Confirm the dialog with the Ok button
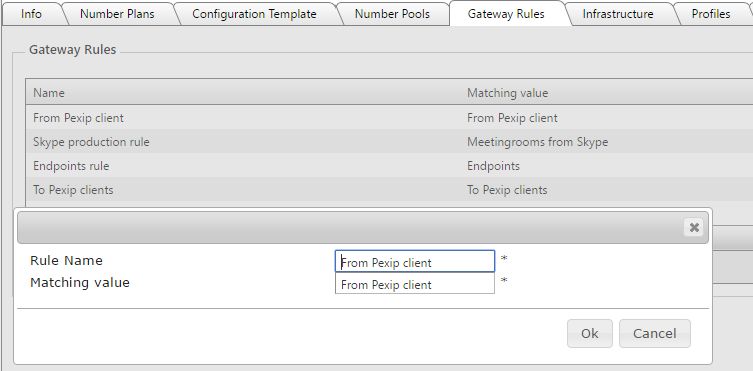This screenshot has height=371, width=753. pos(589,334)
